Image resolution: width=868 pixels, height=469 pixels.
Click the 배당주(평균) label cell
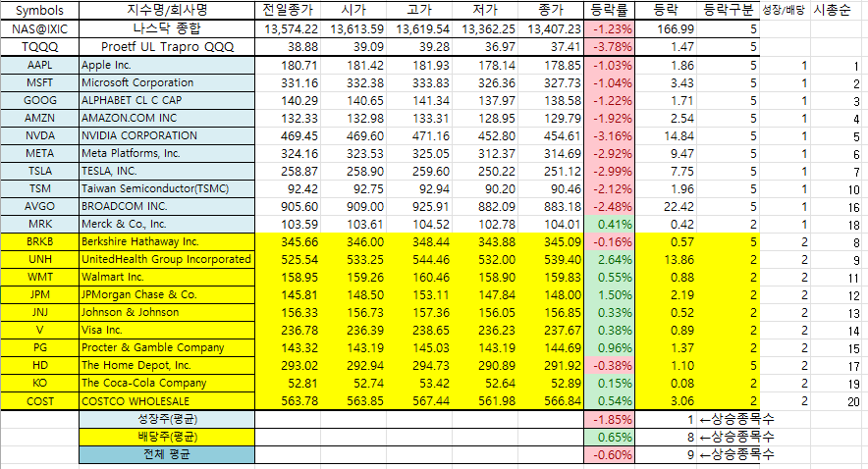167,437
